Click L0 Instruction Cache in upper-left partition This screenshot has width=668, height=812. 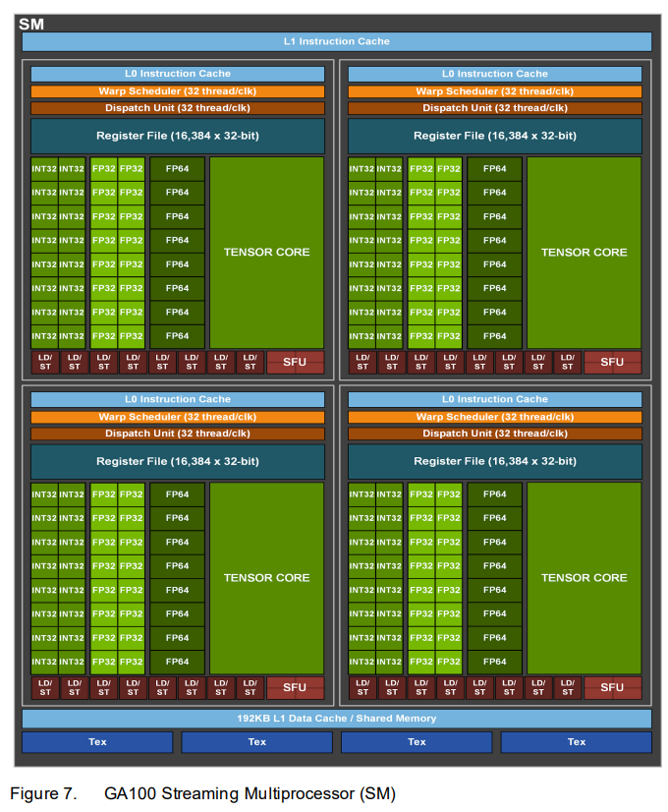click(178, 74)
